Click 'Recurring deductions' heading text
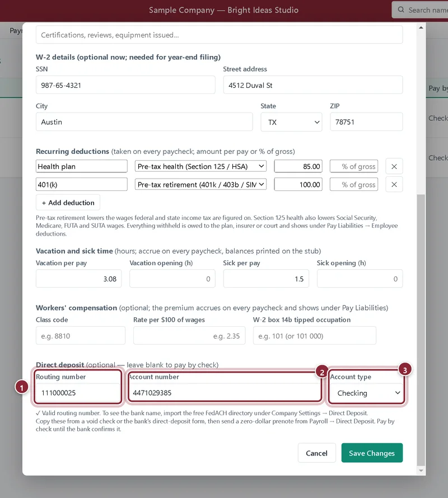Viewport: 448px width, 498px height. tap(72, 151)
